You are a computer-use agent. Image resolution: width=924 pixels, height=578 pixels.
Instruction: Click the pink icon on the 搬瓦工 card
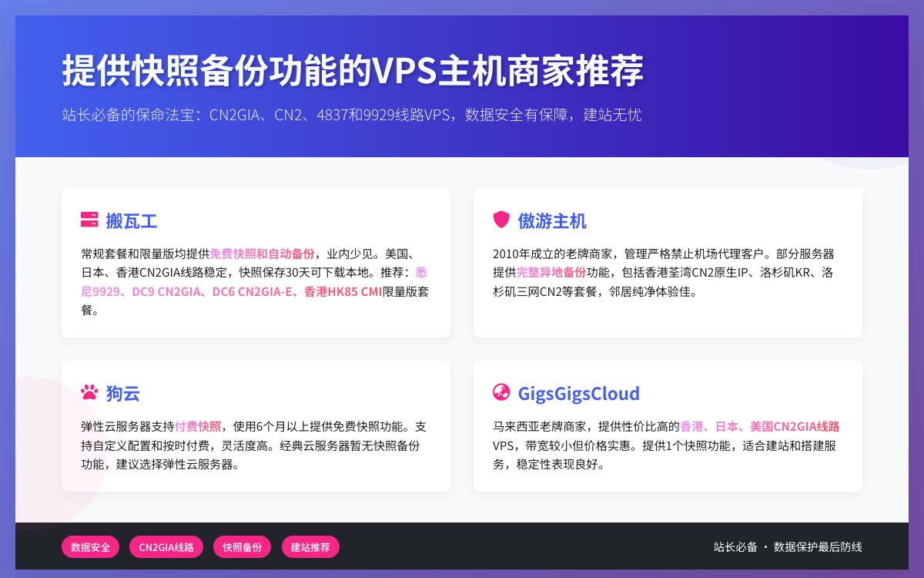[x=88, y=220]
